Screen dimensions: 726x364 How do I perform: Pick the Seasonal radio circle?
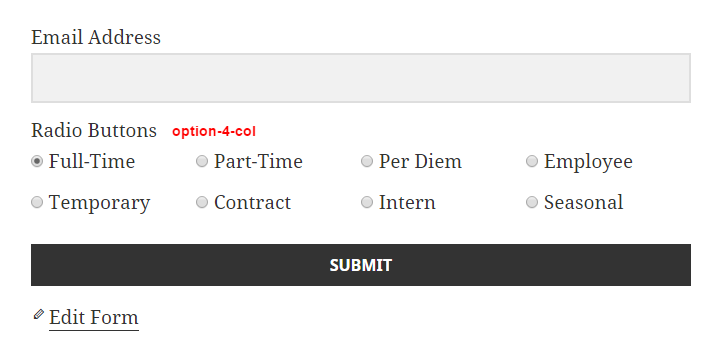coord(532,202)
